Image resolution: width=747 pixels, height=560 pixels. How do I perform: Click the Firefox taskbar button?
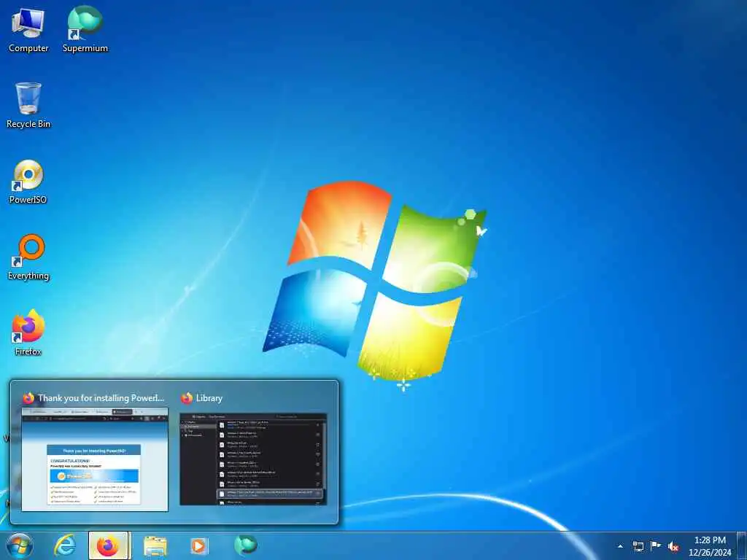(108, 545)
